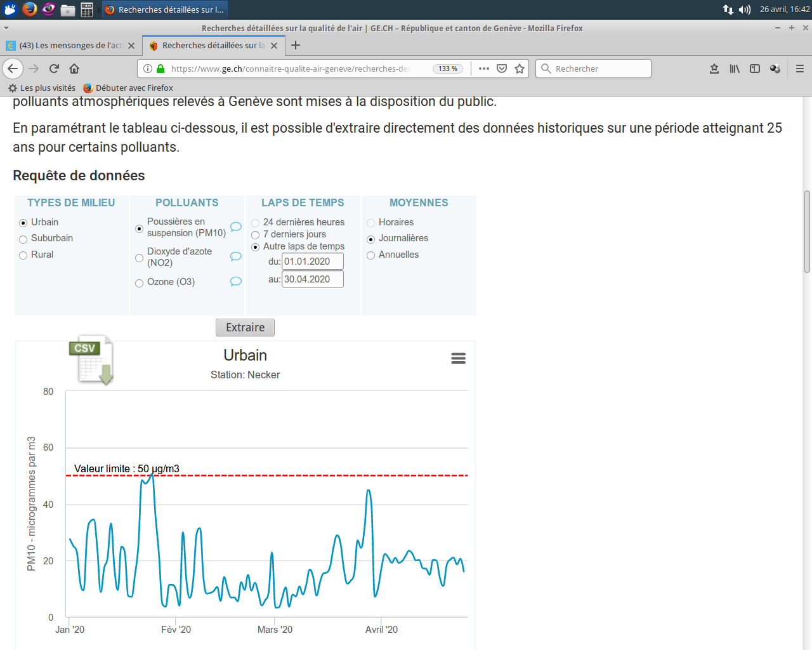This screenshot has width=812, height=650.
Task: Go back to previous page
Action: point(13,69)
